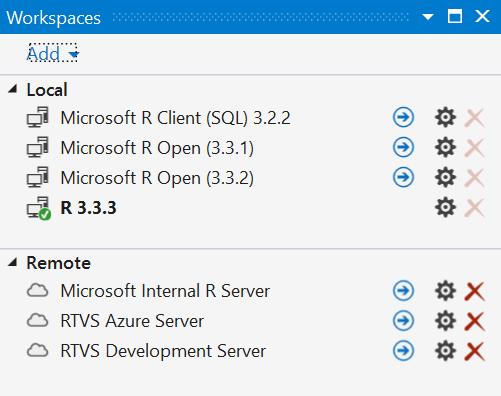This screenshot has height=396, width=501.
Task: Connect to RTVS Azure Server via arrow
Action: (x=403, y=321)
